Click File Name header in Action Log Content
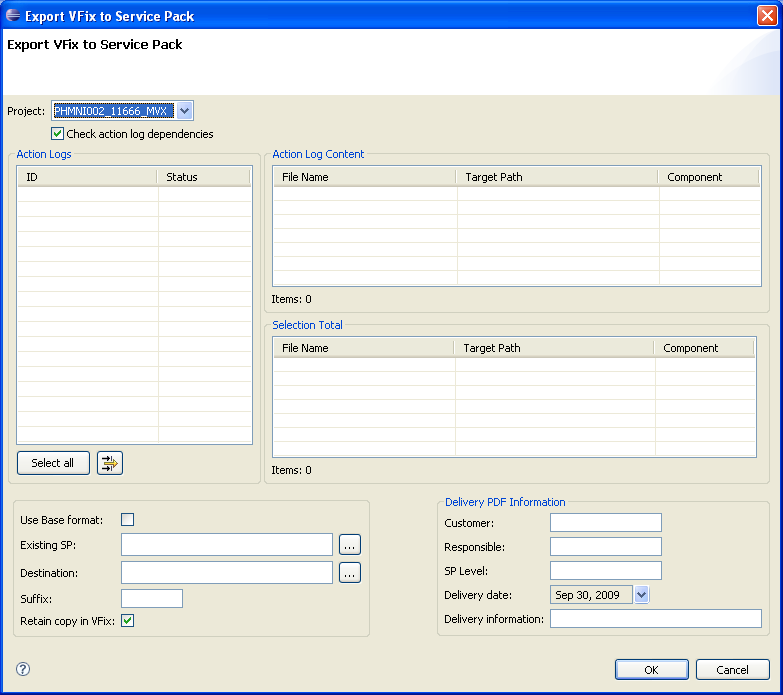 (364, 177)
